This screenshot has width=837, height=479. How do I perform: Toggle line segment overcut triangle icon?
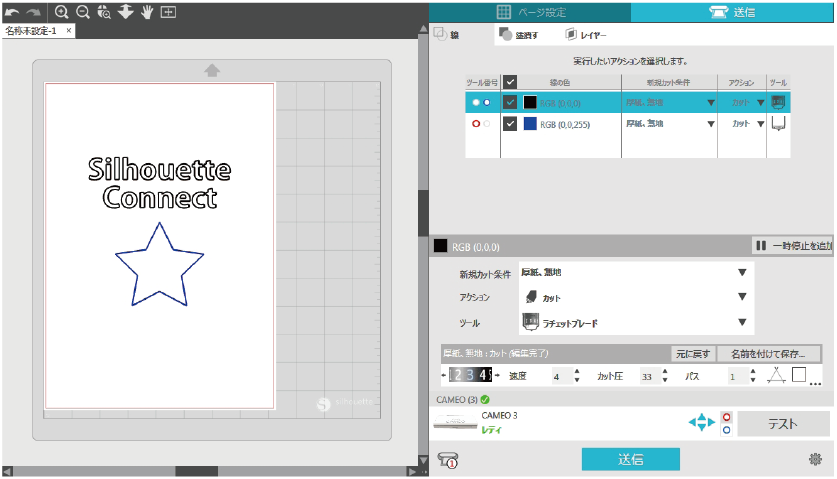776,376
